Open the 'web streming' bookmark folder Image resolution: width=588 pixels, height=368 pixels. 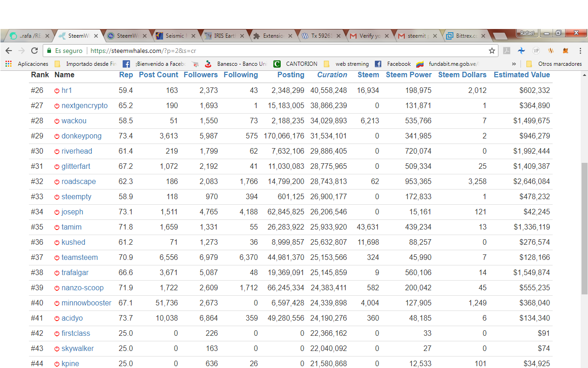click(x=346, y=64)
